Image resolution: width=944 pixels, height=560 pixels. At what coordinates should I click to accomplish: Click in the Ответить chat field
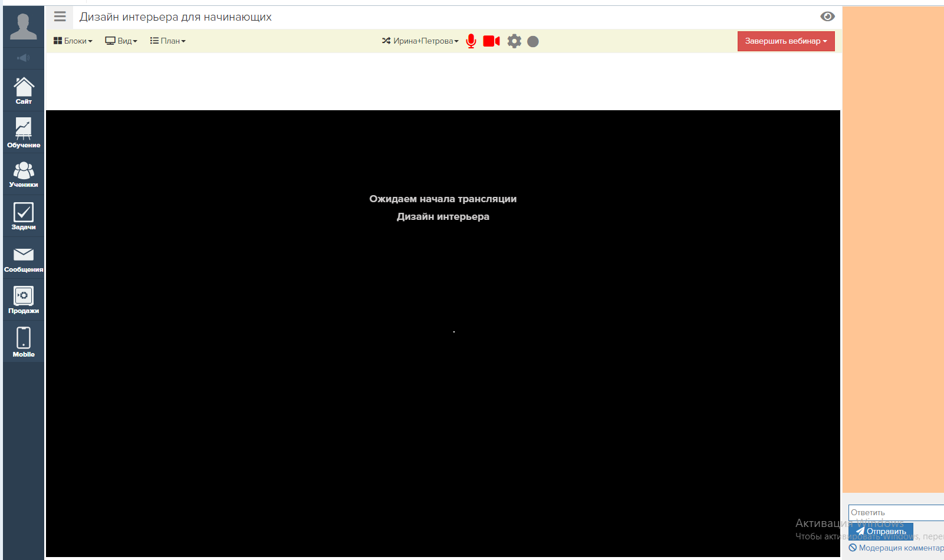click(x=895, y=512)
